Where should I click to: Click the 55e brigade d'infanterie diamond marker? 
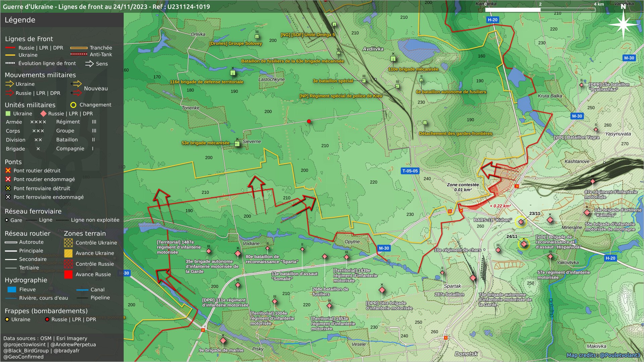point(550,220)
